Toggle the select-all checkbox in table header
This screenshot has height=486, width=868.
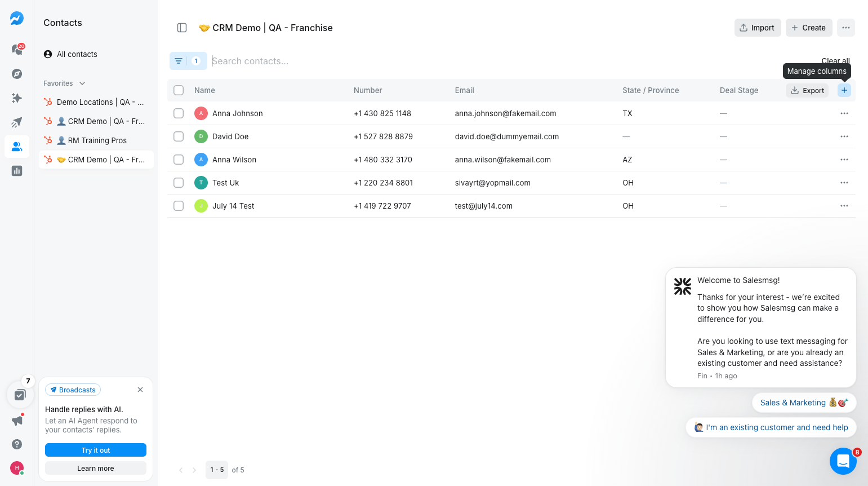click(x=179, y=90)
